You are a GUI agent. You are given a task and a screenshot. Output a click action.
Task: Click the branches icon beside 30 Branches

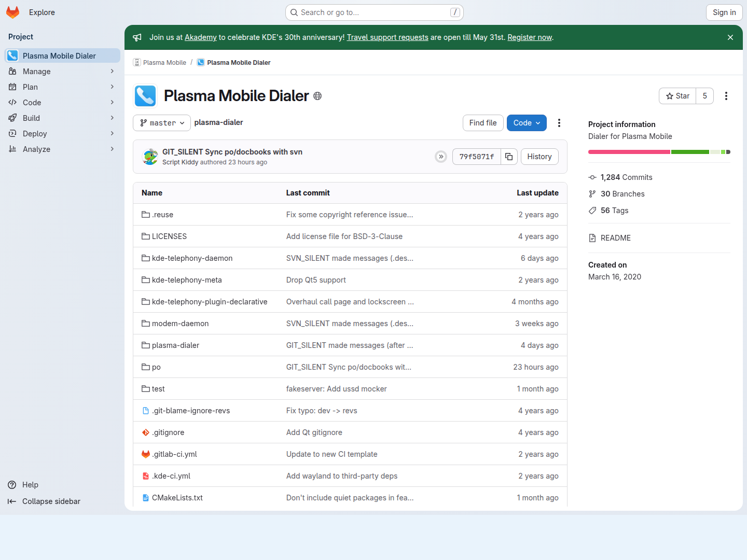pos(592,194)
